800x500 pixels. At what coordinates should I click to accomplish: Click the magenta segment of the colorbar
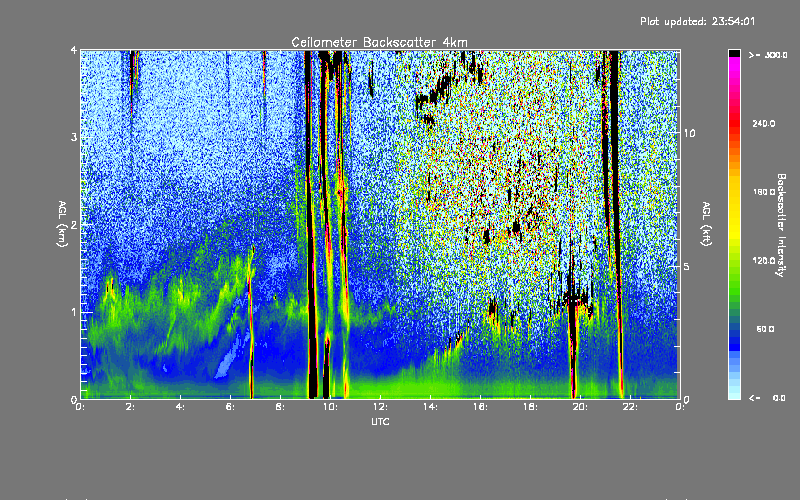pyautogui.click(x=734, y=65)
